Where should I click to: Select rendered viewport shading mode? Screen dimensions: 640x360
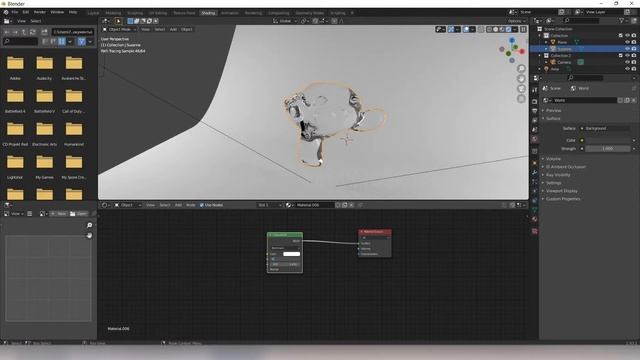[509, 29]
